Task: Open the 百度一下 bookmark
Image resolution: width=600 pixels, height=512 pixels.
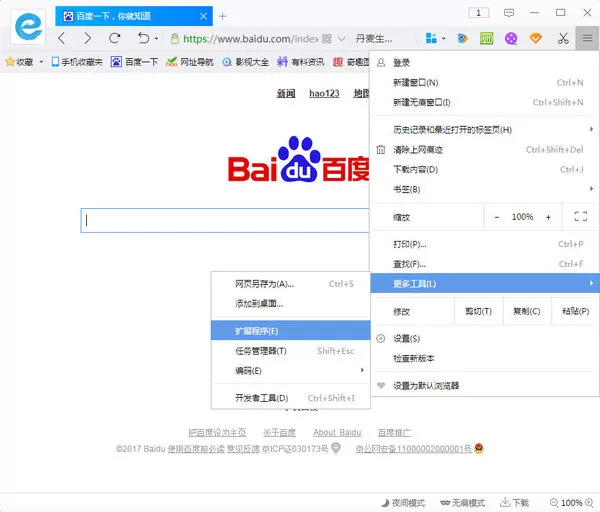Action: pos(134,62)
